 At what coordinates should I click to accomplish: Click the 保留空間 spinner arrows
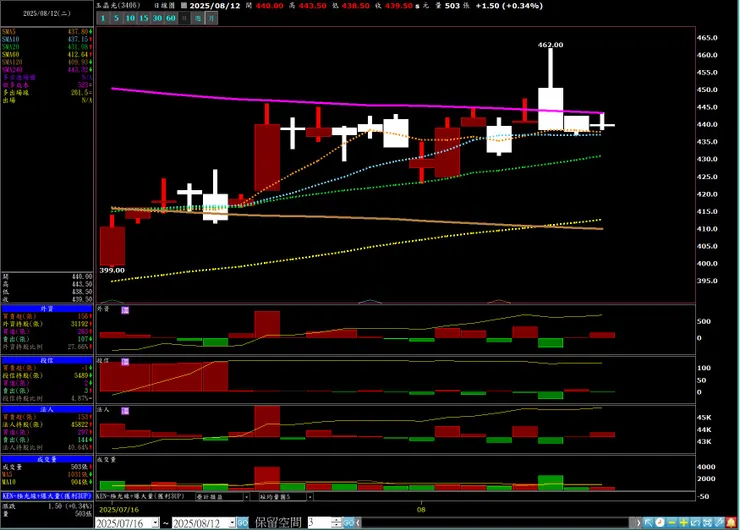(336, 522)
